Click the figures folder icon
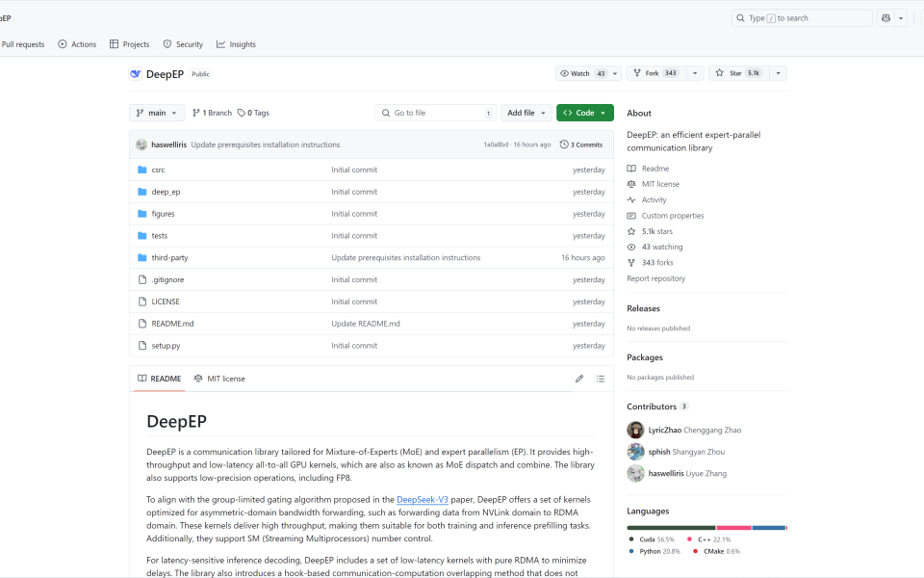The width and height of the screenshot is (924, 578). (x=142, y=214)
